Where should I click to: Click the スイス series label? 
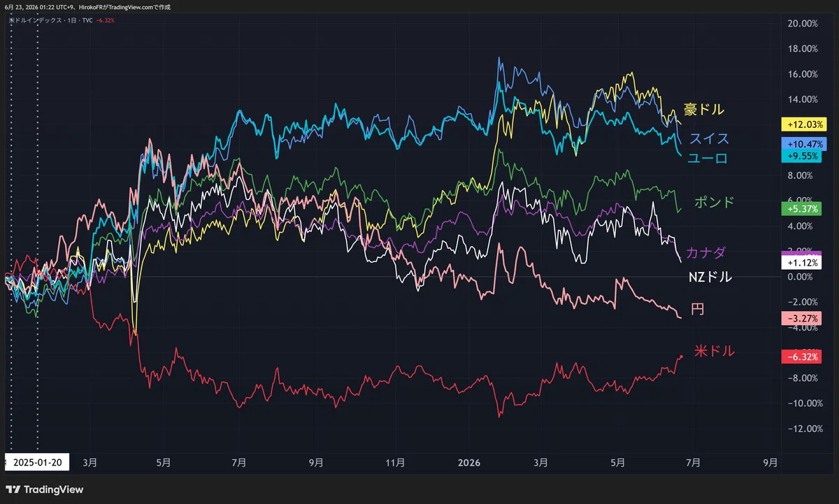[710, 138]
